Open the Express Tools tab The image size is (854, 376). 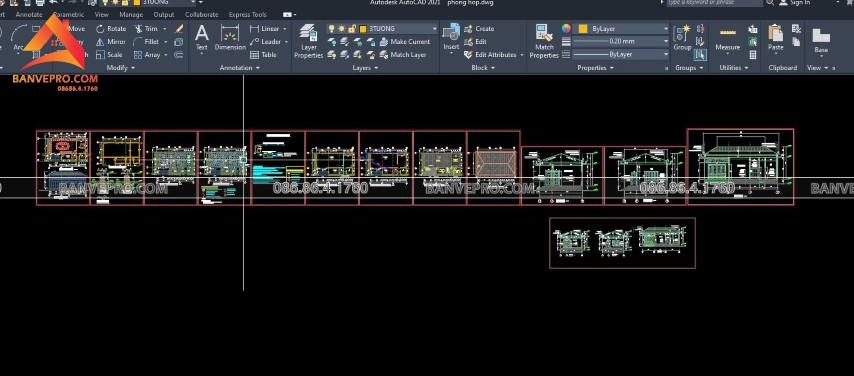(x=248, y=15)
